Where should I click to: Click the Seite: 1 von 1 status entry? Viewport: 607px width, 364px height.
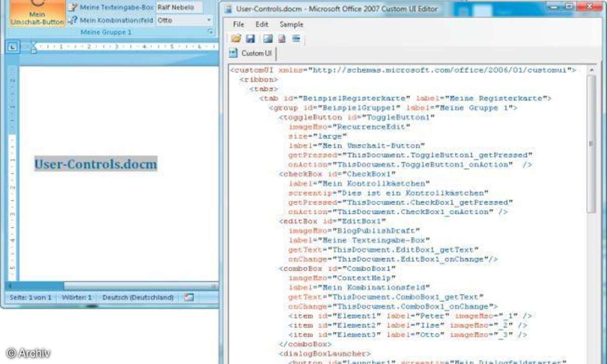[31, 297]
